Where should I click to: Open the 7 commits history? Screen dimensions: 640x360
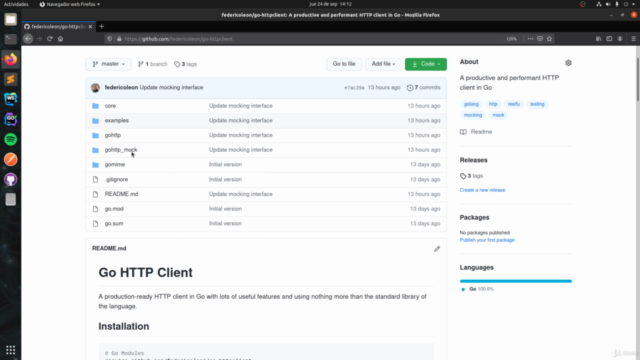click(x=424, y=87)
